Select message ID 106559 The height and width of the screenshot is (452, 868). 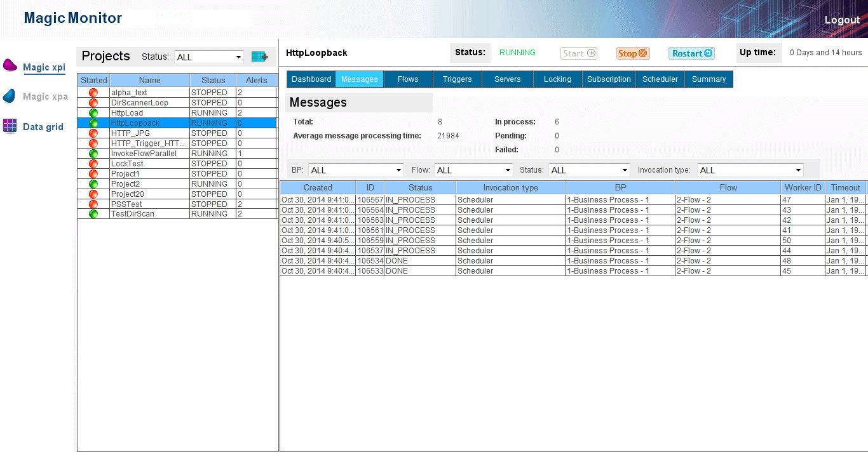[x=370, y=241]
